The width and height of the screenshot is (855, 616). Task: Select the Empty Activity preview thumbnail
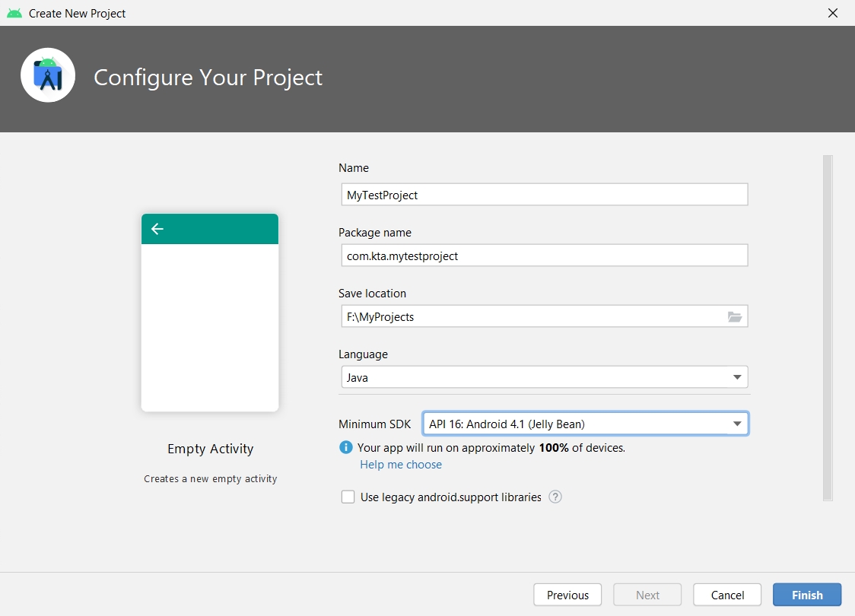[x=210, y=313]
